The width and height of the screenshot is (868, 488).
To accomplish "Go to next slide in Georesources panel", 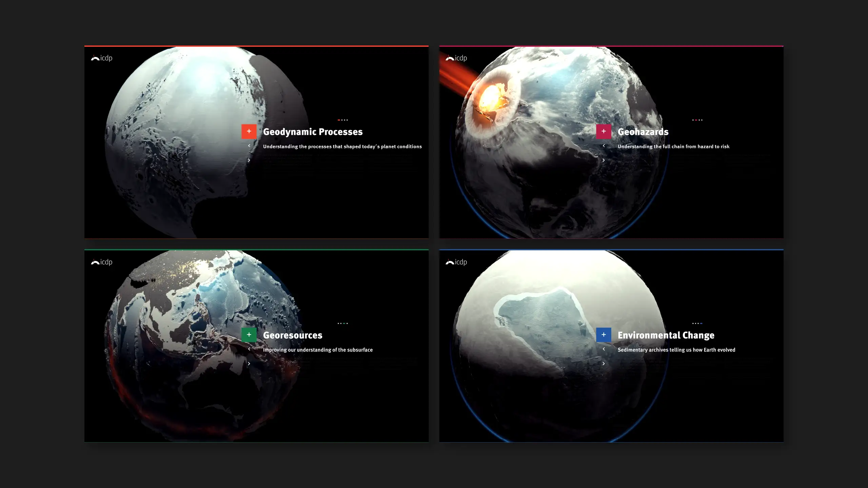I will [249, 364].
